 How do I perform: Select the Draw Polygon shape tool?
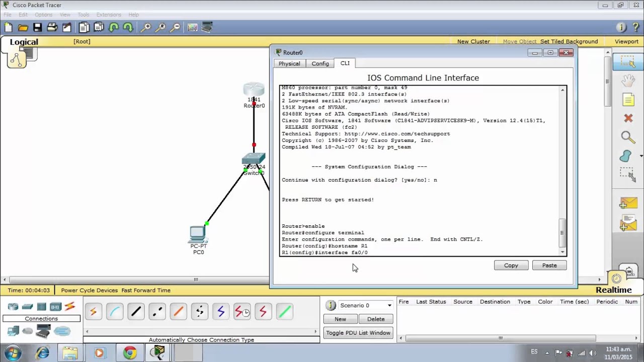(626, 156)
